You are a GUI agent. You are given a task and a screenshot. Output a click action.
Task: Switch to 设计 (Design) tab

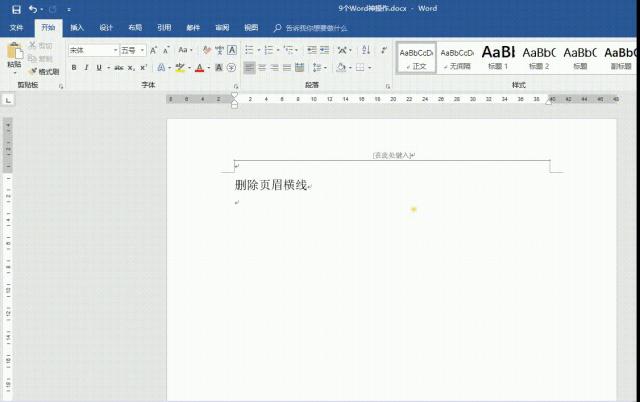(x=106, y=28)
